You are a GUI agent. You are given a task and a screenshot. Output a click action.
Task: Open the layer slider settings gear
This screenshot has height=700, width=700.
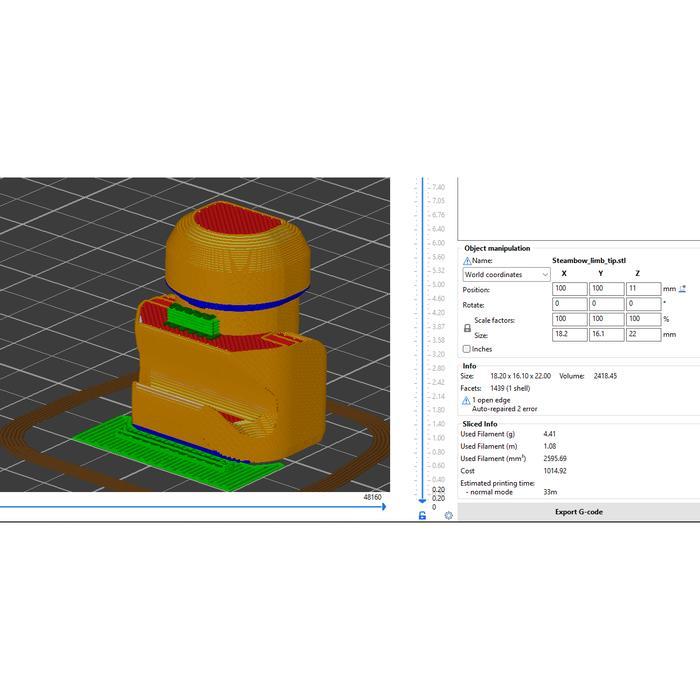point(448,515)
